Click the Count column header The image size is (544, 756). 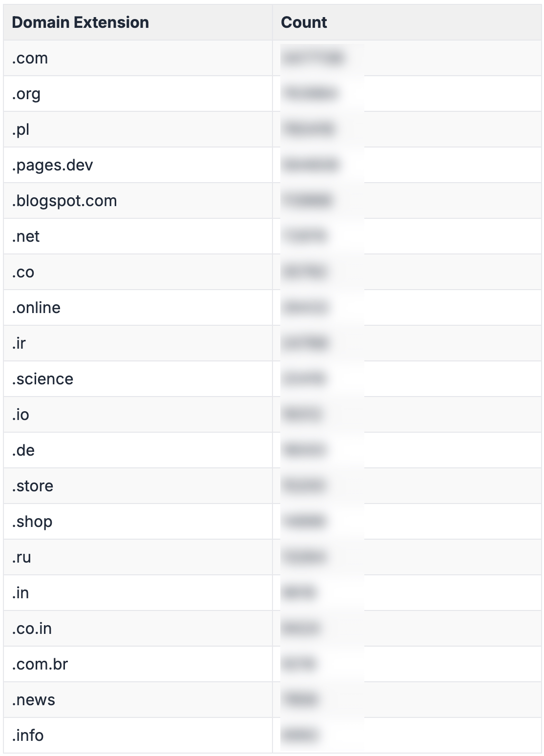pyautogui.click(x=304, y=22)
